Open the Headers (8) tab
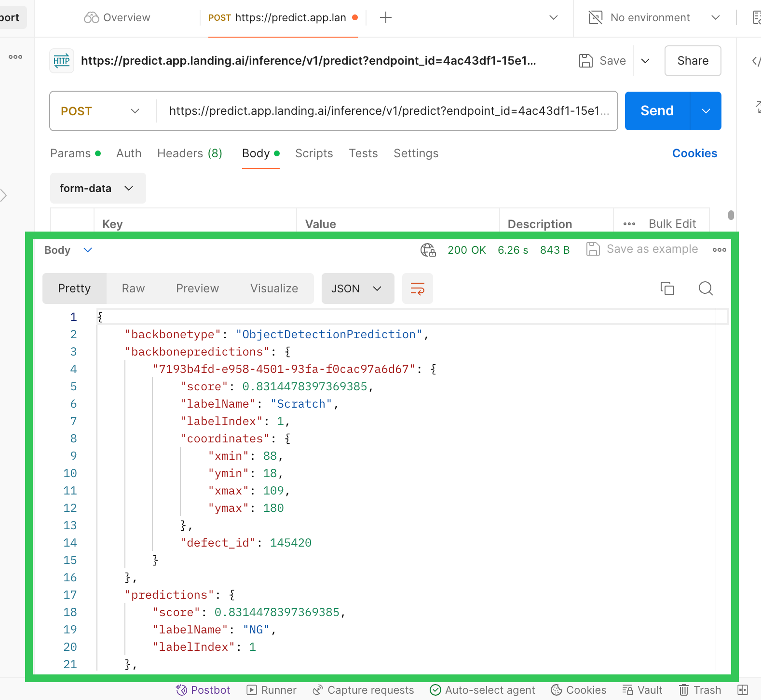The height and width of the screenshot is (700, 761). tap(190, 153)
